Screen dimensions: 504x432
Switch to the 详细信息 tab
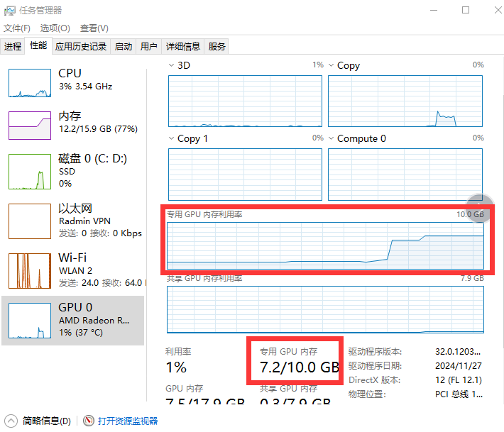point(182,47)
